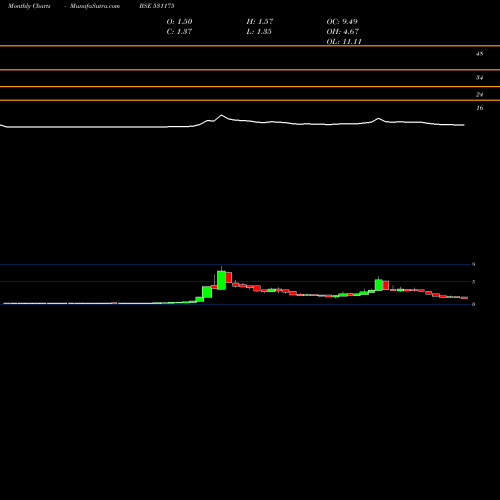500x500 pixels.
Task: Click the large red candle after first peak
Action: coord(229,277)
